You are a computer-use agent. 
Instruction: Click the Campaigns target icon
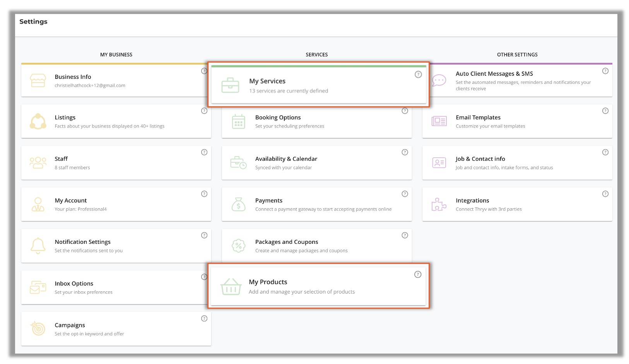point(38,329)
